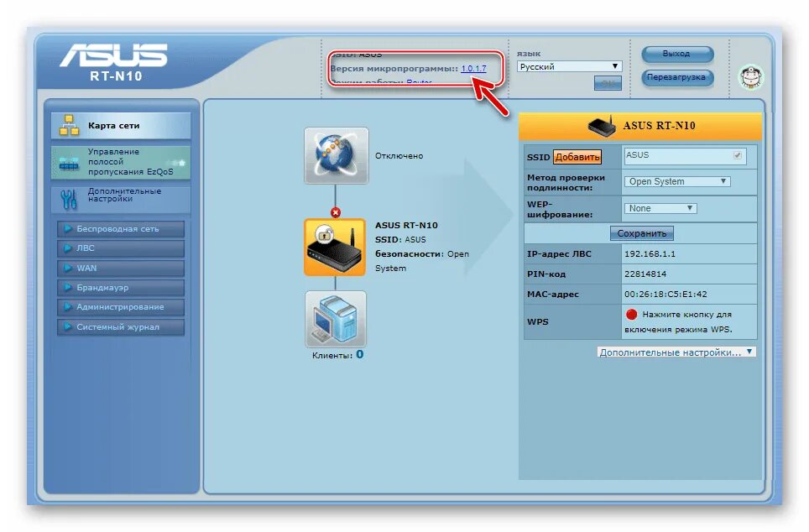This screenshot has width=809, height=532.
Task: Open the WAN settings menu item
Action: [120, 268]
